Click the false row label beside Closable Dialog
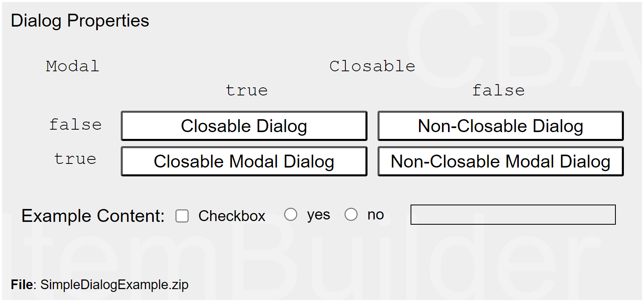 [75, 124]
